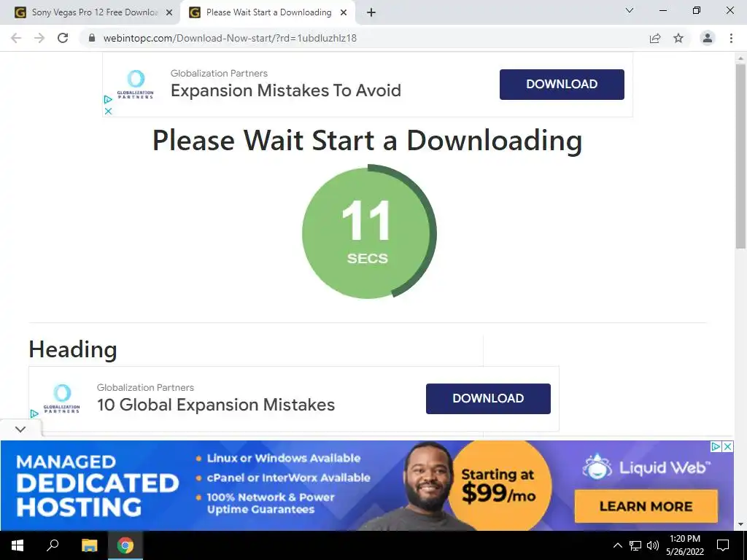Close the Please Wait Start a Downloading tab
This screenshot has height=560, width=747.
(344, 13)
